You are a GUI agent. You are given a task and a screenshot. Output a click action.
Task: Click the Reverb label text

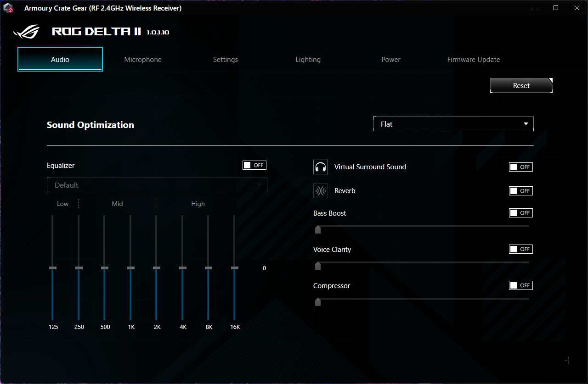[345, 191]
